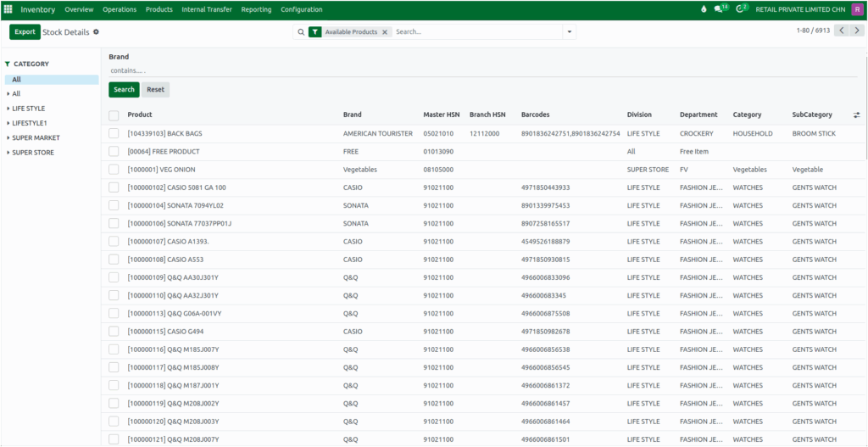This screenshot has height=447, width=868.
Task: Check the Q&Q AA30J301Y row checkbox
Action: pos(114,277)
